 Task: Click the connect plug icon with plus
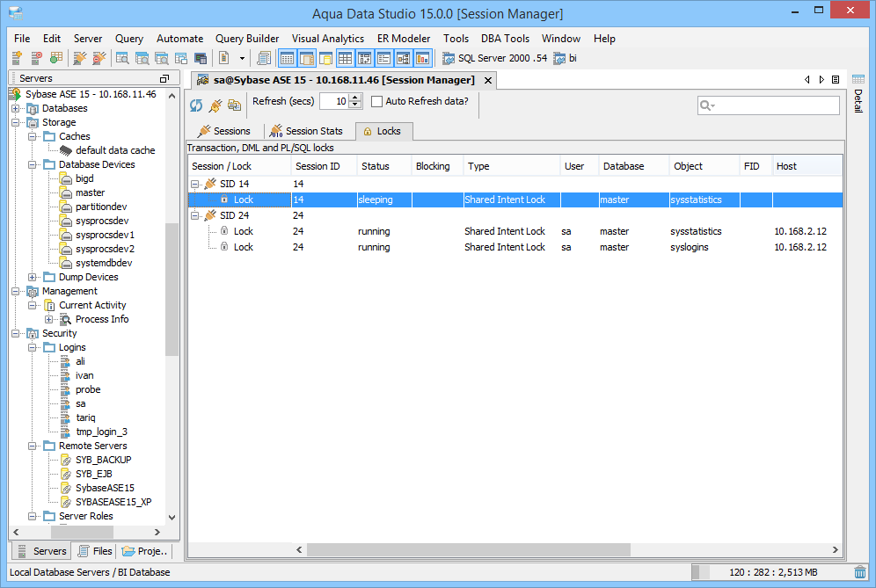pyautogui.click(x=80, y=57)
